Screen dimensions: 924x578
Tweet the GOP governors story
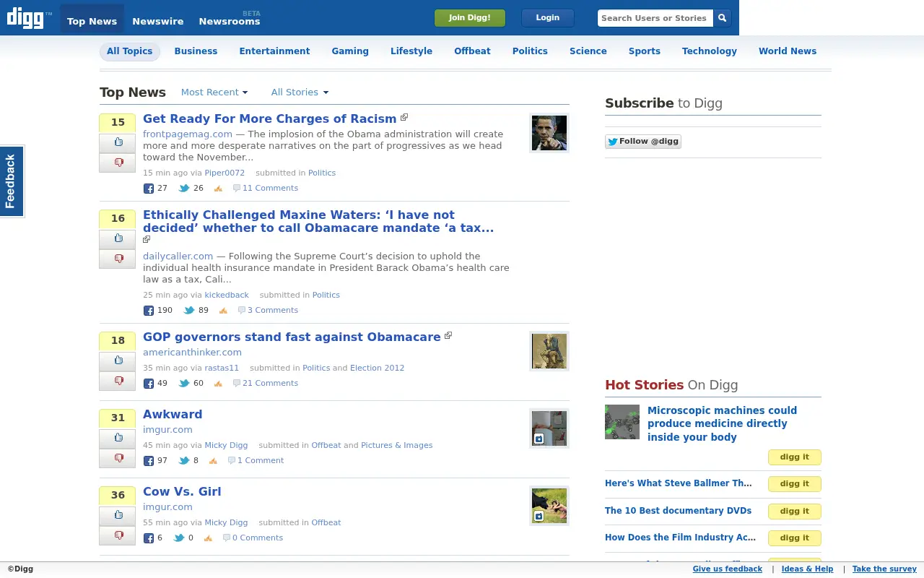[184, 384]
